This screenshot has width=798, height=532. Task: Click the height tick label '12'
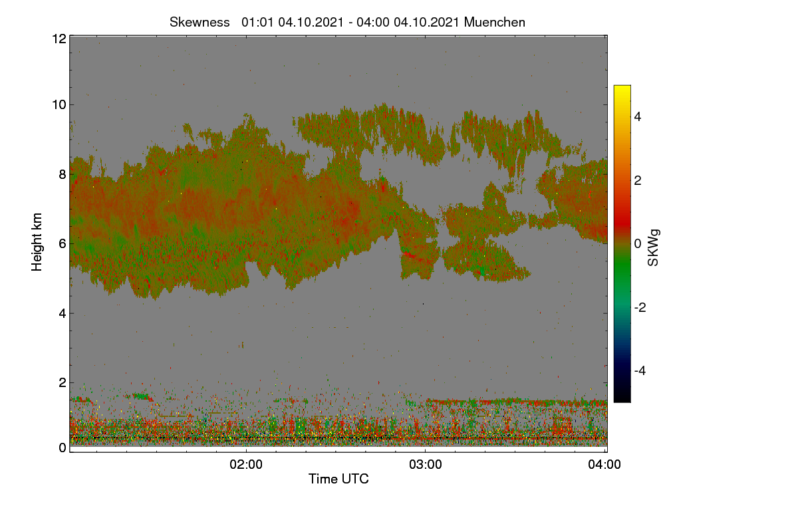pyautogui.click(x=58, y=39)
